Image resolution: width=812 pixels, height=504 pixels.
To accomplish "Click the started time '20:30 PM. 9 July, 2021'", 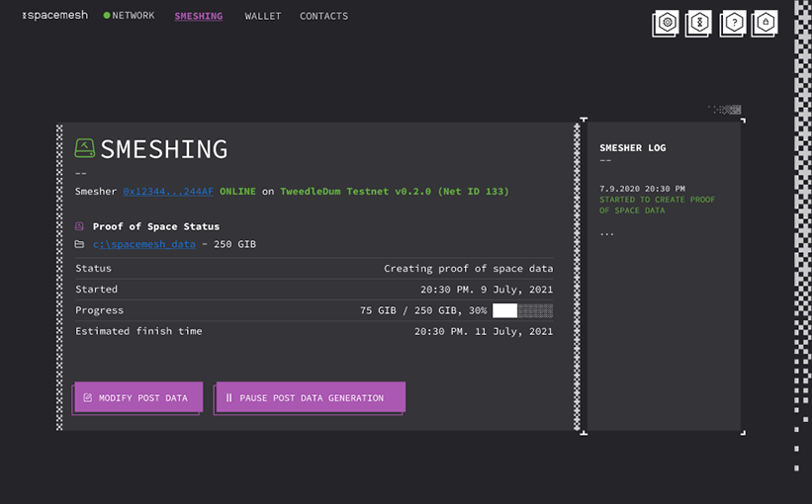I will pyautogui.click(x=487, y=290).
